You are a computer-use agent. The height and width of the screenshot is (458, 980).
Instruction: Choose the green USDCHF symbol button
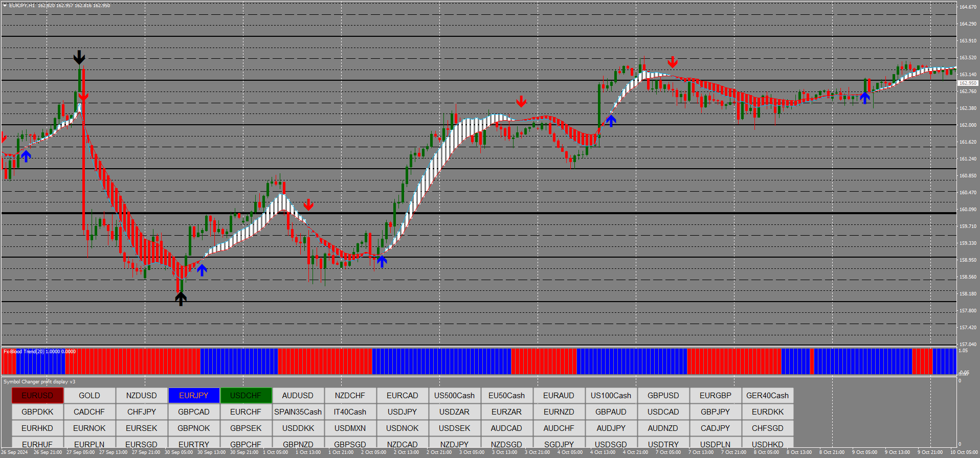[246, 396]
